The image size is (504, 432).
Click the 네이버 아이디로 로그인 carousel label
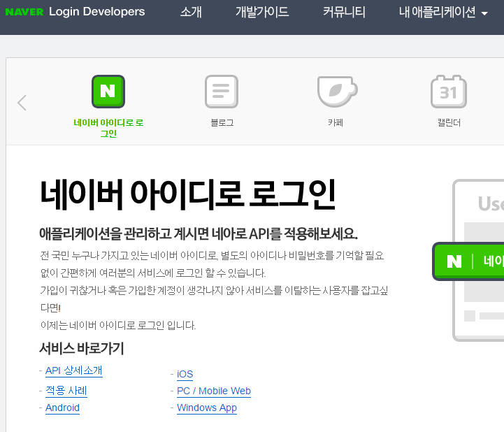(x=108, y=128)
